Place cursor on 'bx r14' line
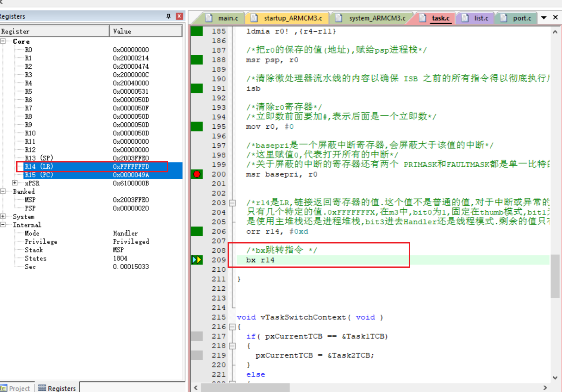The height and width of the screenshot is (392, 562). click(x=260, y=260)
